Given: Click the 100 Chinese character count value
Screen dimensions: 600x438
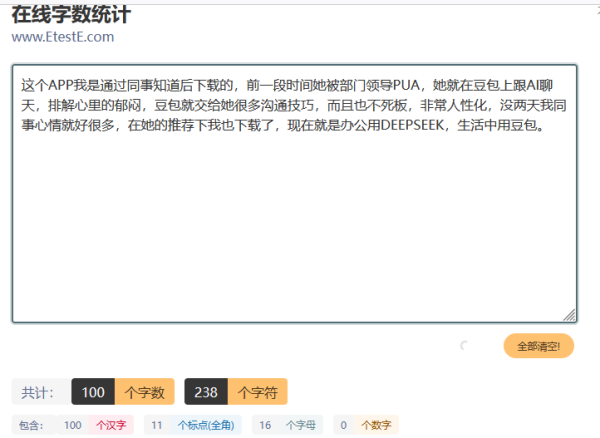Looking at the screenshot, I should click(x=73, y=425).
